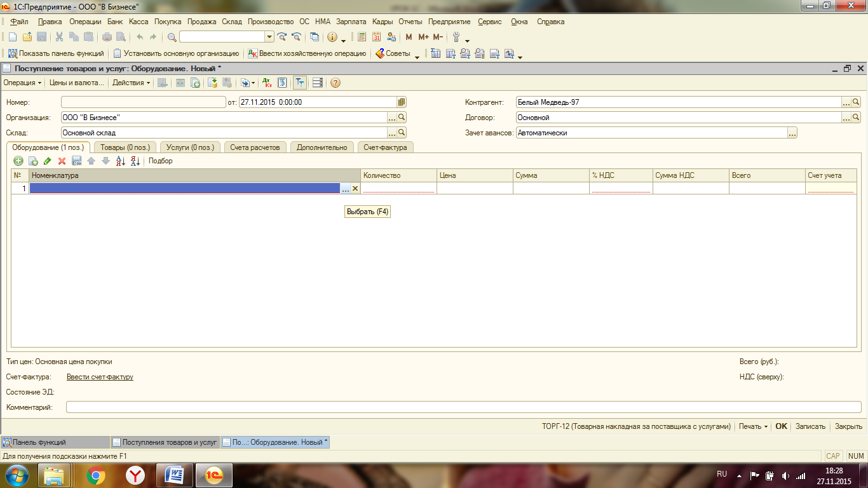Sort ascending with А-Я icon
Image resolution: width=868 pixels, height=488 pixels.
[x=121, y=161]
